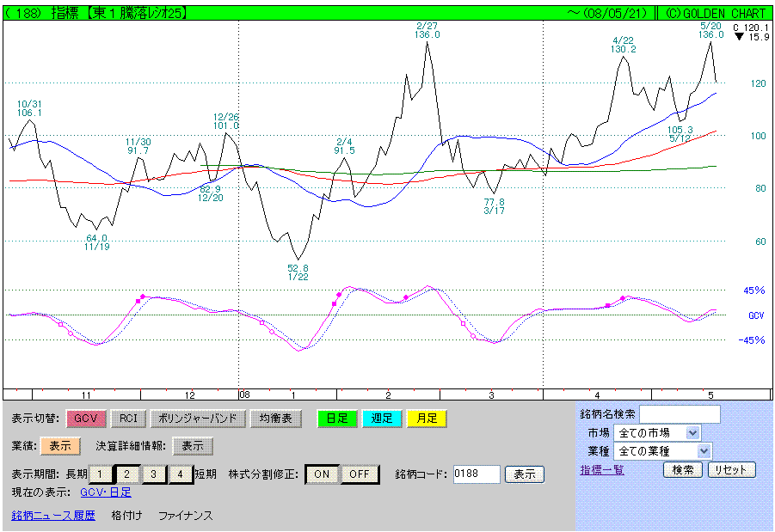
Task: Set display period to 4 (短期)
Action: (180, 474)
